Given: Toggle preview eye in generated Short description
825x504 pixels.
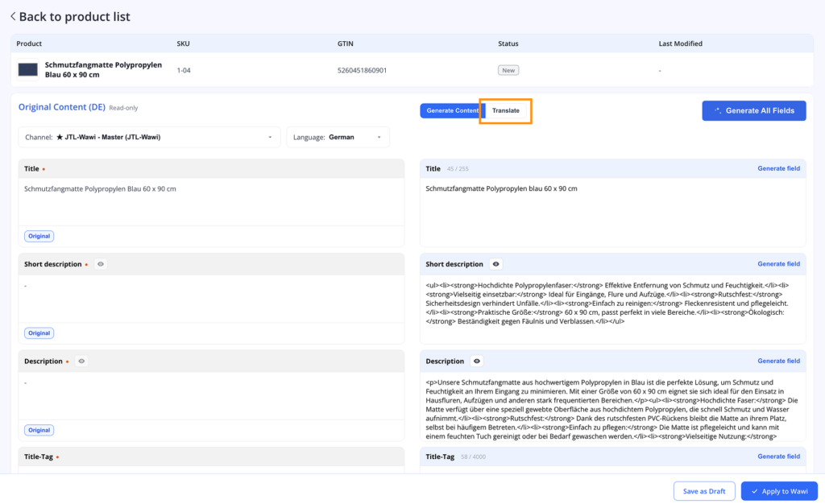Looking at the screenshot, I should (495, 264).
